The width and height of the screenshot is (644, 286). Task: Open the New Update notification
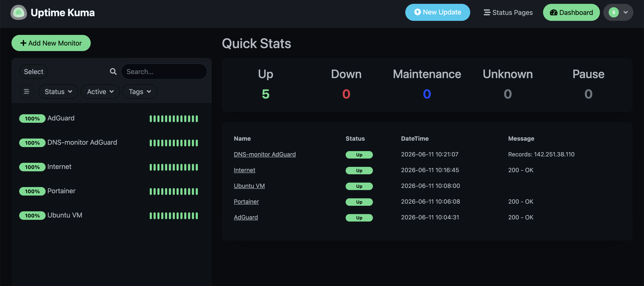(437, 12)
